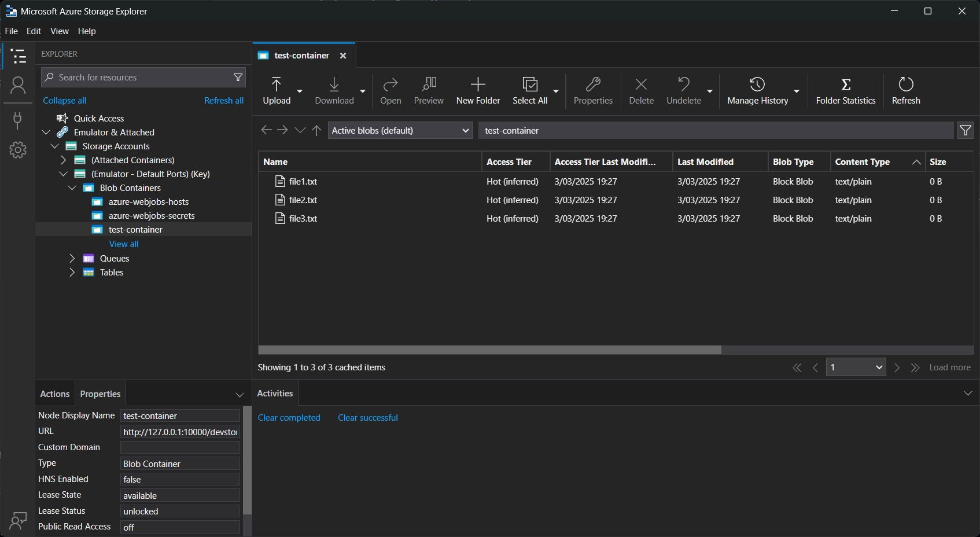Click the test-container path address field

point(716,130)
